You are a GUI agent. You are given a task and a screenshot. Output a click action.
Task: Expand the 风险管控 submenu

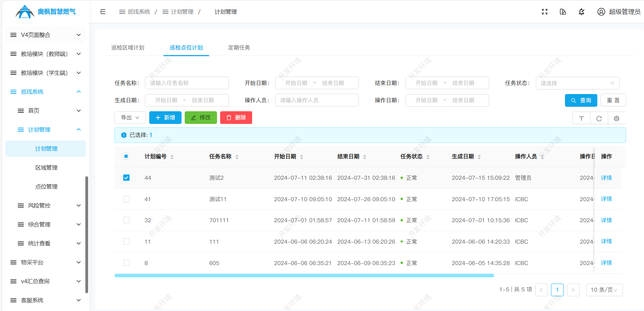pyautogui.click(x=46, y=205)
